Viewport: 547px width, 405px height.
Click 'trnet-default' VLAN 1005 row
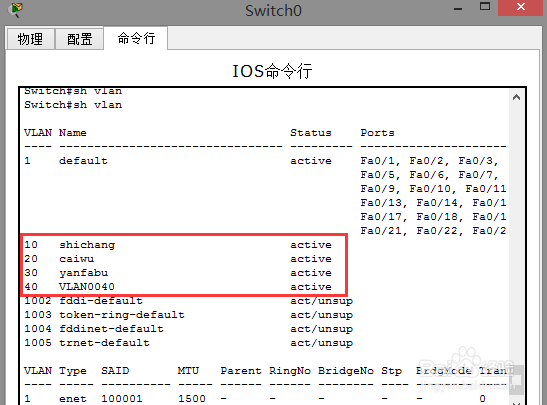[x=188, y=343]
